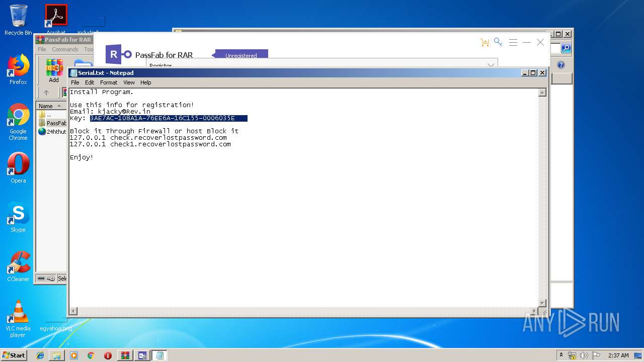This screenshot has height=362, width=644.
Task: Click the '127.0.0.1 check1.recoverlostpassword.com' line
Action: (150, 144)
